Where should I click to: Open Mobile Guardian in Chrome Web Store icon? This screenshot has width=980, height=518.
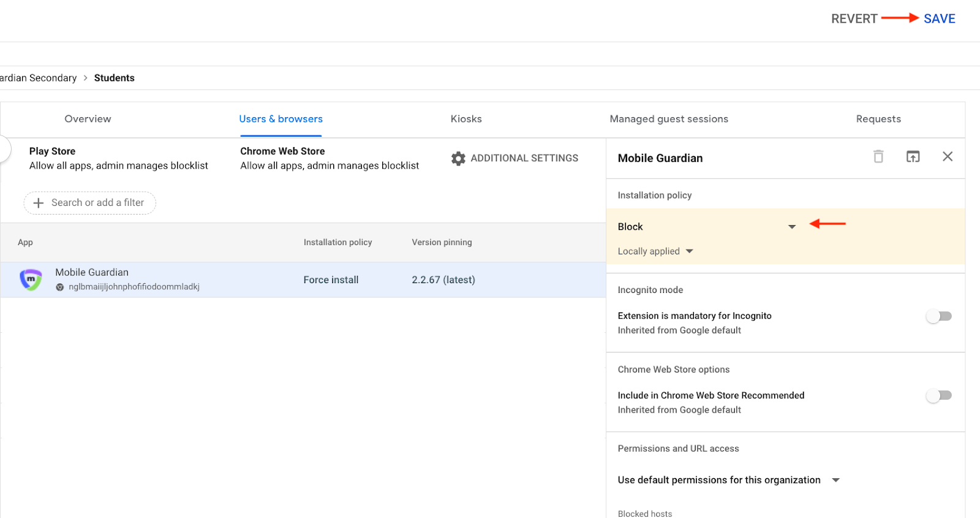913,156
